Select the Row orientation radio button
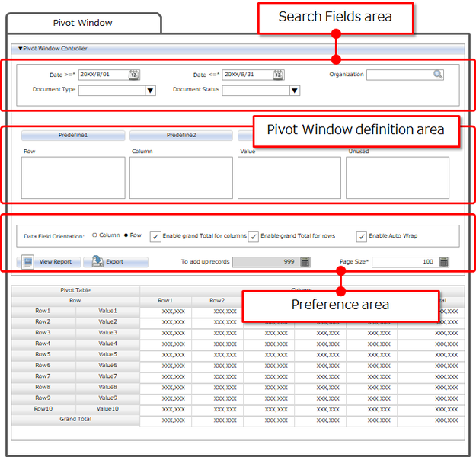Screen dimensions: 476x457 [x=126, y=235]
